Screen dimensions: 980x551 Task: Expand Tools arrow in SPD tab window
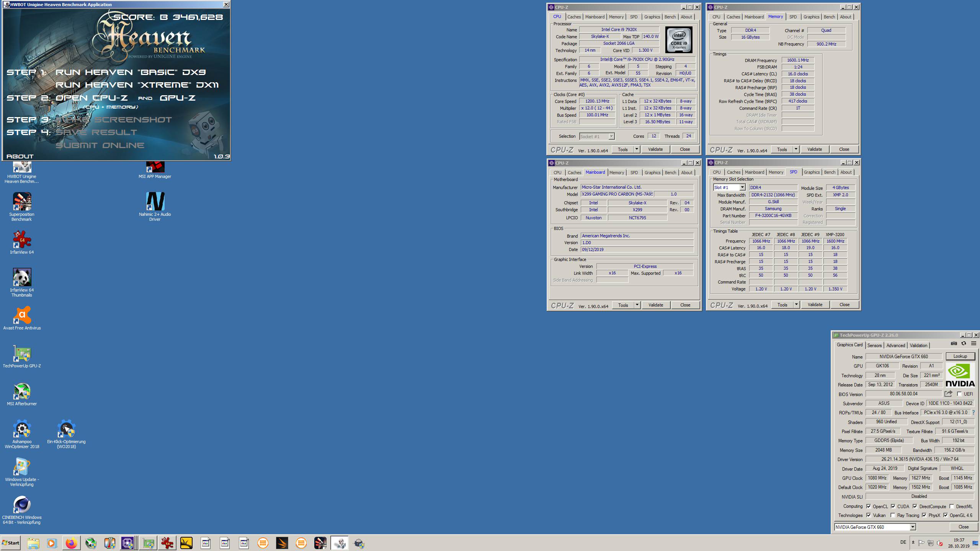[797, 305]
